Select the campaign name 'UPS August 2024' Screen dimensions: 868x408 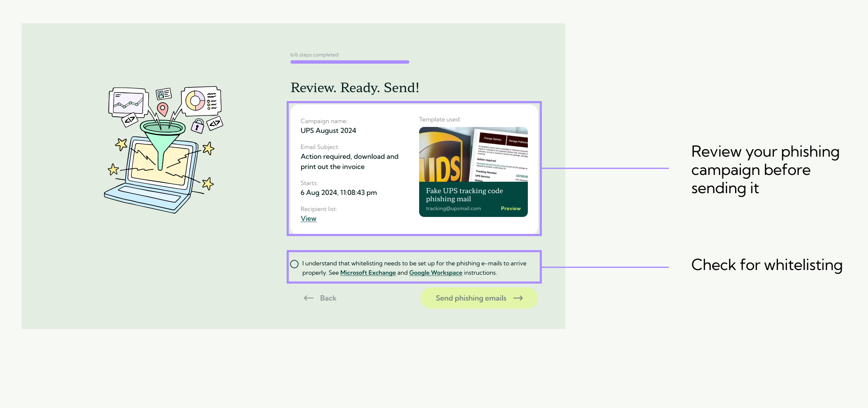[328, 131]
